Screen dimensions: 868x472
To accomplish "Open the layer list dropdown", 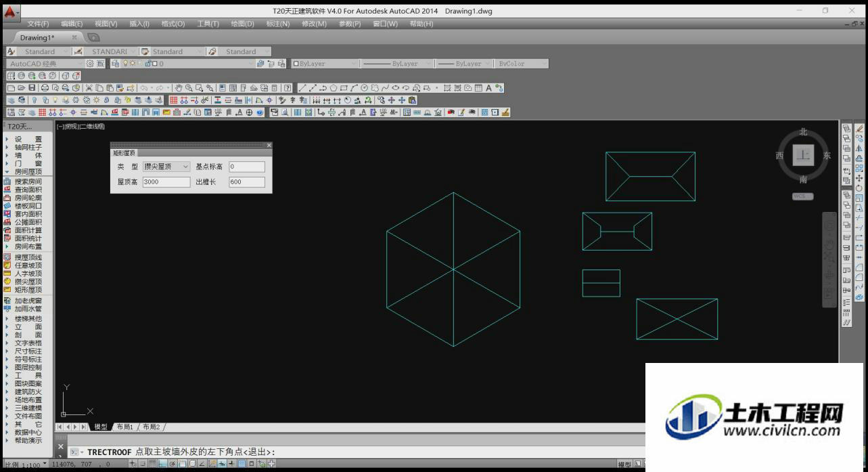I will (187, 64).
